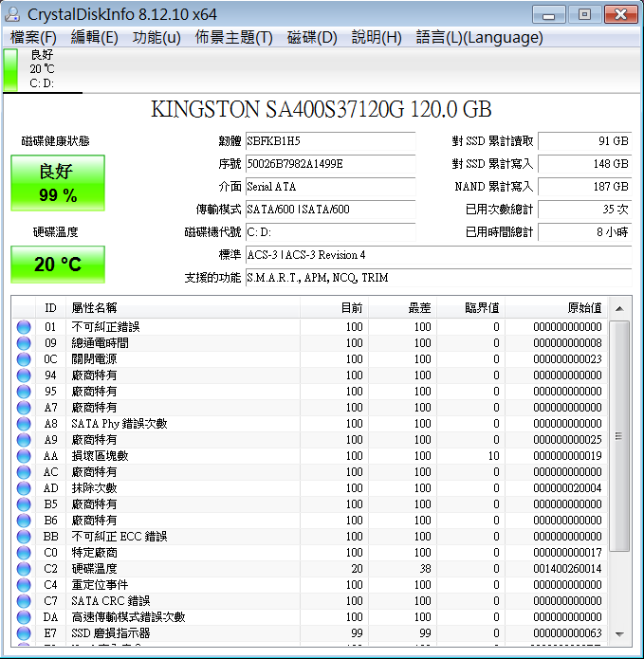This screenshot has height=659, width=644.
Task: Select the 損壞區塊數 attribute row
Action: [x=310, y=455]
